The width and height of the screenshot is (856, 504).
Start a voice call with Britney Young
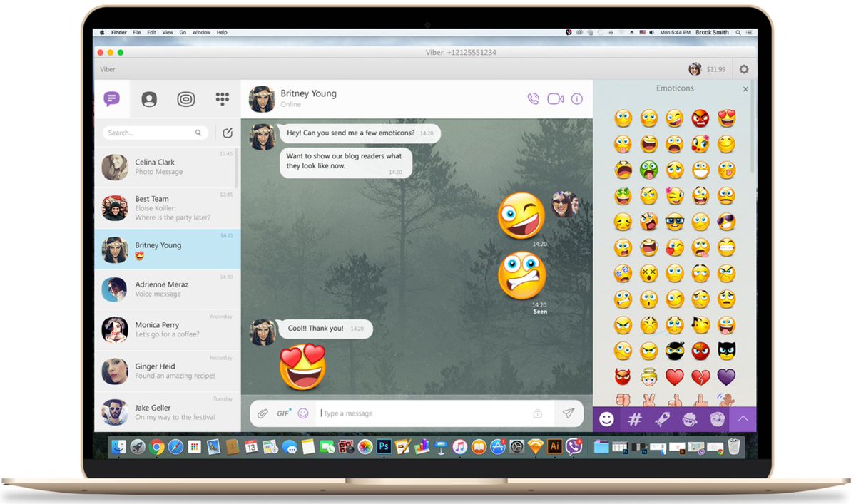point(534,98)
